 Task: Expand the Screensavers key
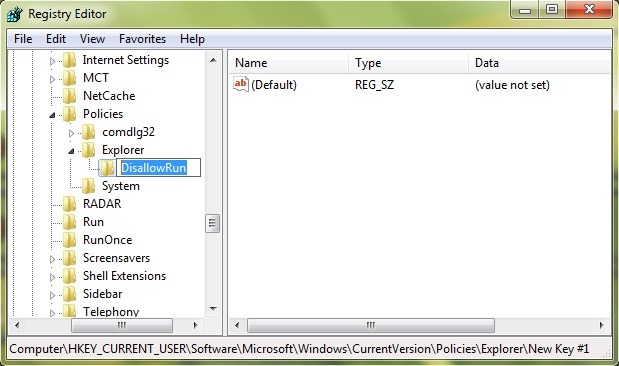[52, 259]
